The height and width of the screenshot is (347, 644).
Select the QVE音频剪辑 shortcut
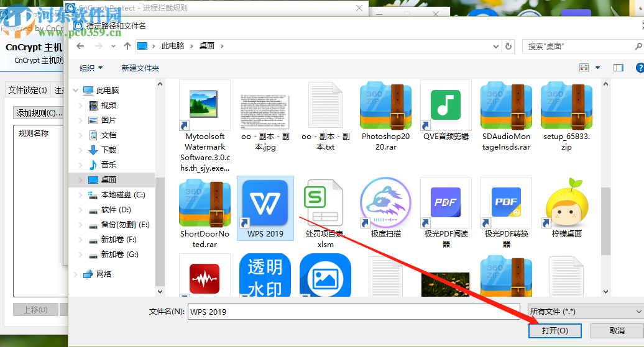click(446, 110)
